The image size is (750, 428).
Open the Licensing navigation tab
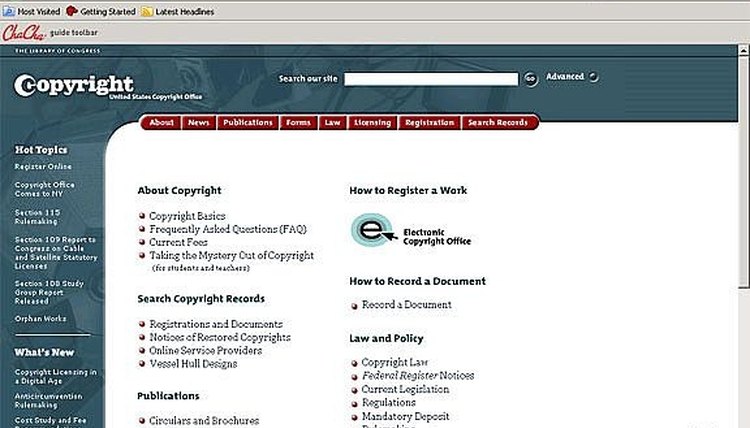click(x=373, y=122)
